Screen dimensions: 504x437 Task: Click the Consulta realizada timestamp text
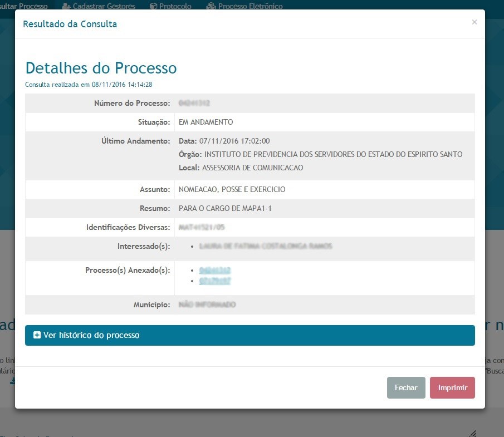click(89, 85)
